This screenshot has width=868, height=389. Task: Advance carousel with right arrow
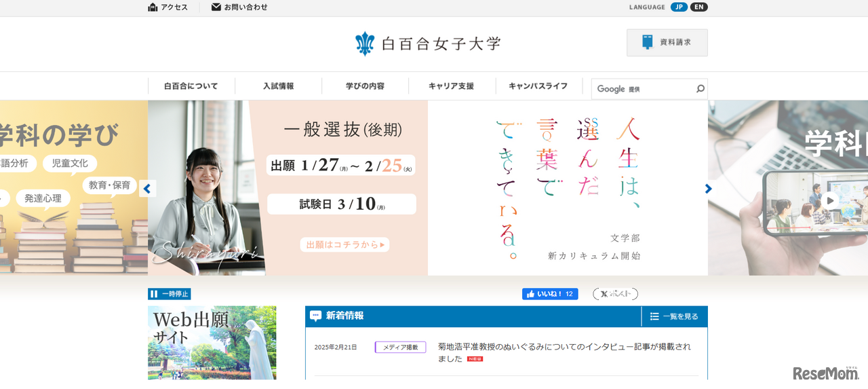coord(708,189)
